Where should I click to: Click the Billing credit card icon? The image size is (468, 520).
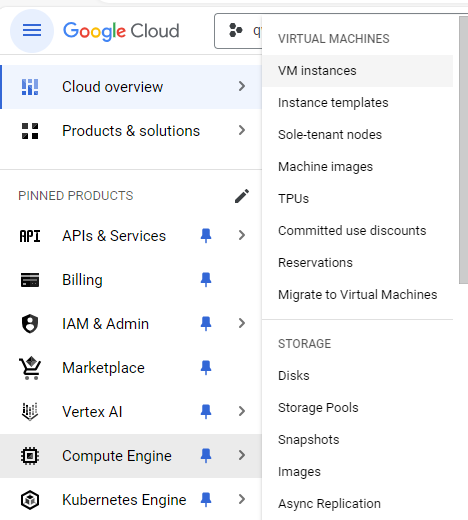click(x=30, y=280)
